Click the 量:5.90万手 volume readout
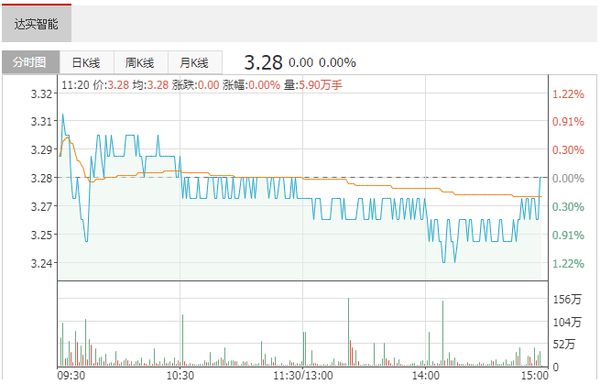The height and width of the screenshot is (384, 600). pyautogui.click(x=313, y=85)
